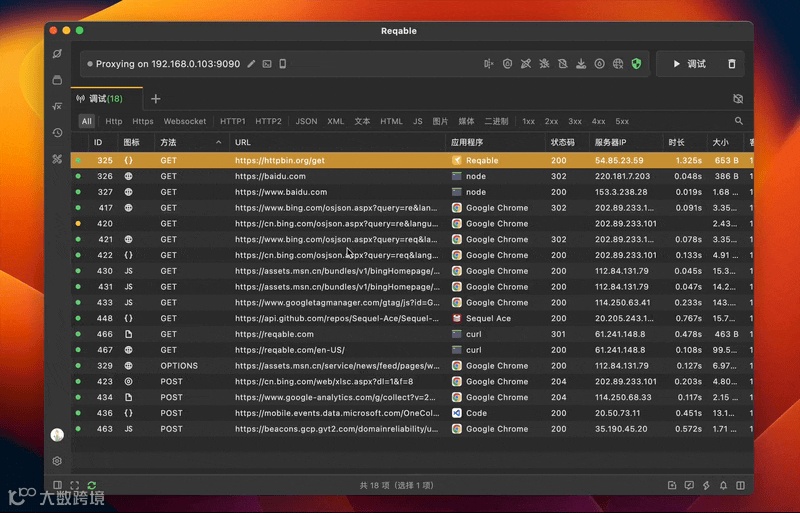Click the globe proxy icon in toolbar
Screen dimensions: 800x513
[618, 64]
